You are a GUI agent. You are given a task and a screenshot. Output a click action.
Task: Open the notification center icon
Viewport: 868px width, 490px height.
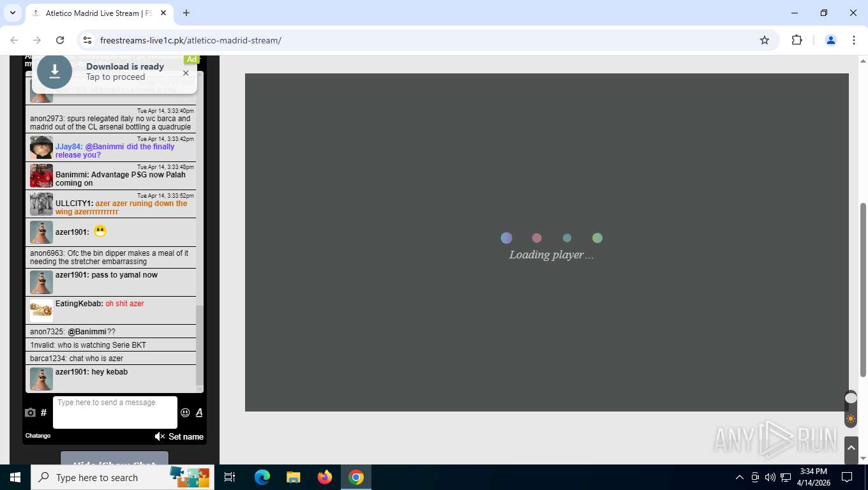pyautogui.click(x=847, y=477)
